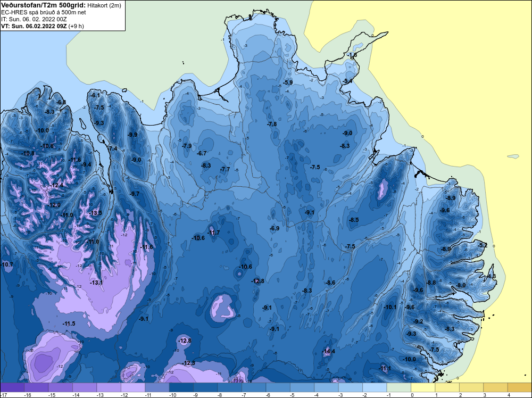Click the -12.3 temperature label

click(x=189, y=363)
